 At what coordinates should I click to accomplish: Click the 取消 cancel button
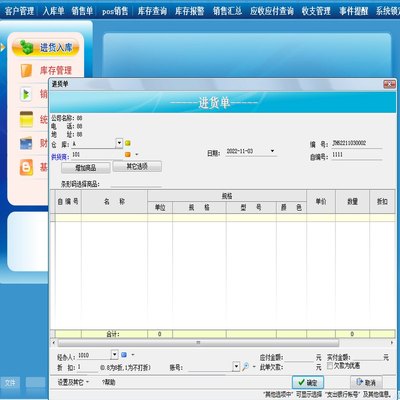pos(366,382)
